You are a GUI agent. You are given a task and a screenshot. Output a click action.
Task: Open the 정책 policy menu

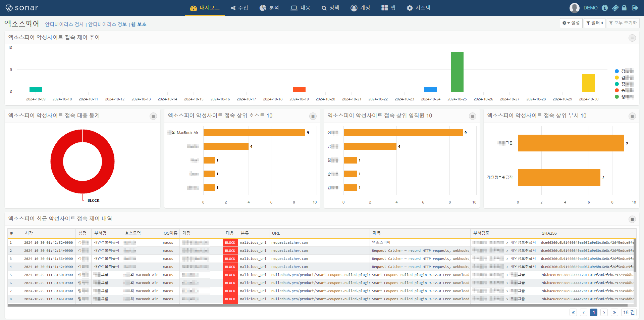[330, 8]
